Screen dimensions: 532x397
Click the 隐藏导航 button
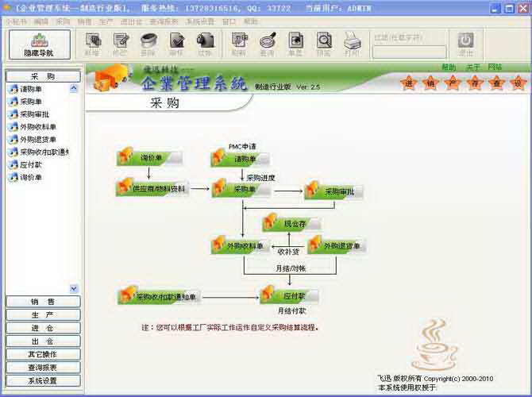click(x=40, y=44)
